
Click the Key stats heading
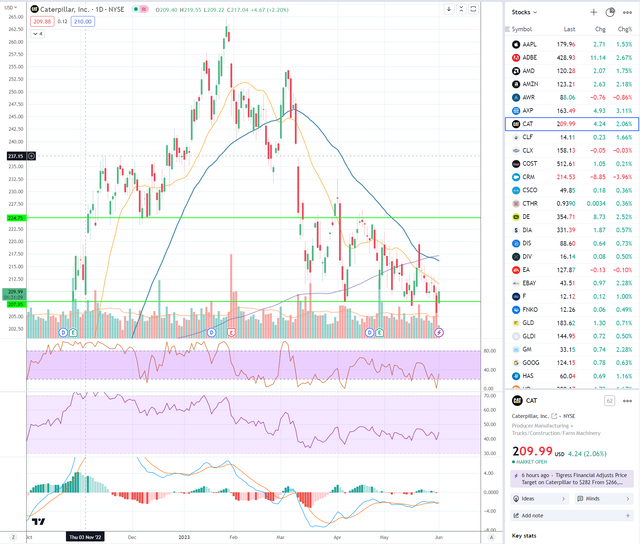coord(524,536)
